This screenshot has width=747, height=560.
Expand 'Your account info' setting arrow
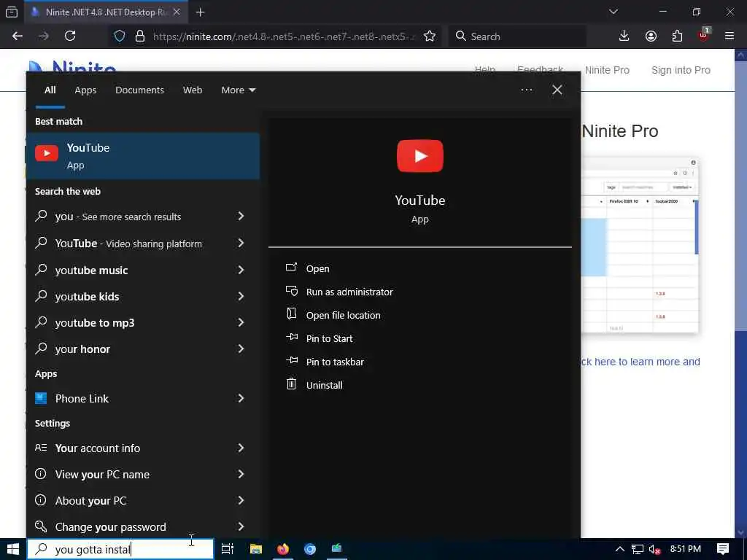point(241,448)
